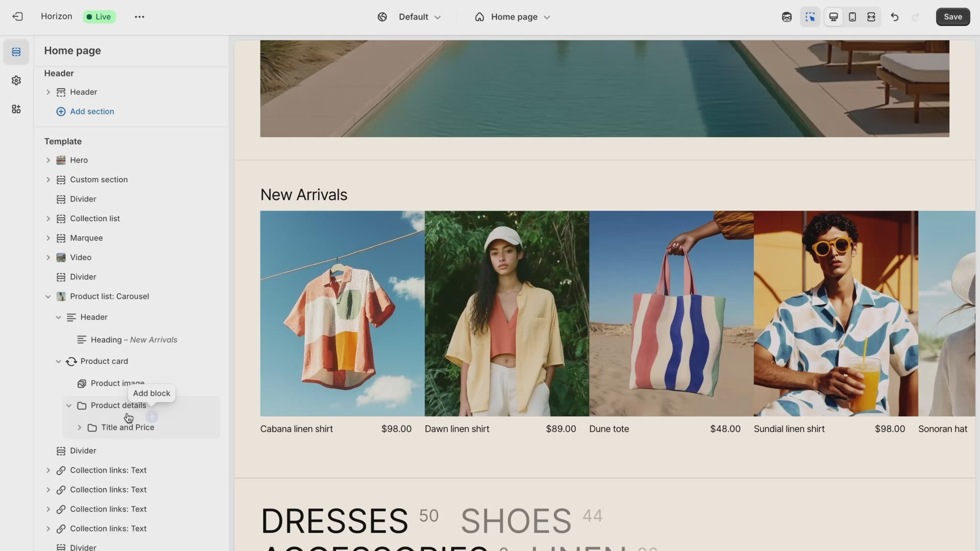This screenshot has height=551, width=980.
Task: Expand the Marquee section
Action: [x=48, y=238]
